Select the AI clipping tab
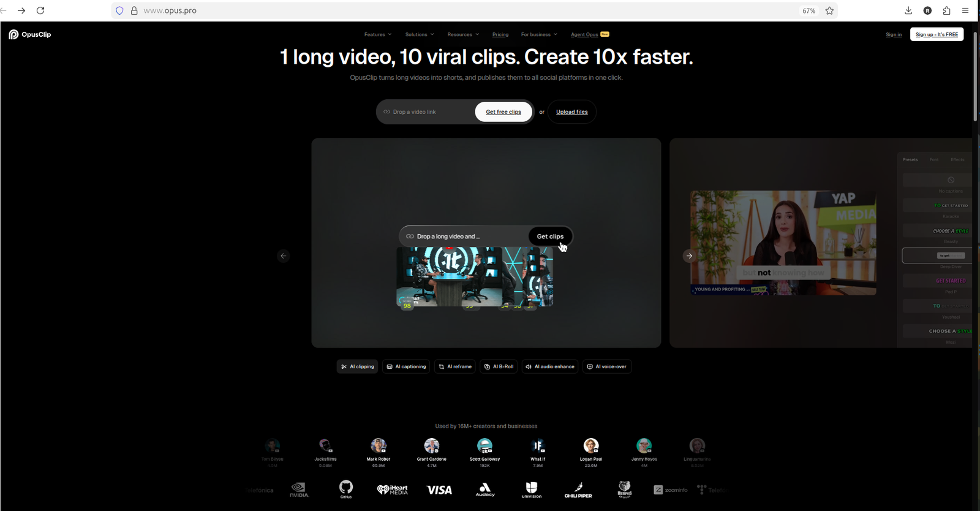Image resolution: width=980 pixels, height=511 pixels. [358, 366]
